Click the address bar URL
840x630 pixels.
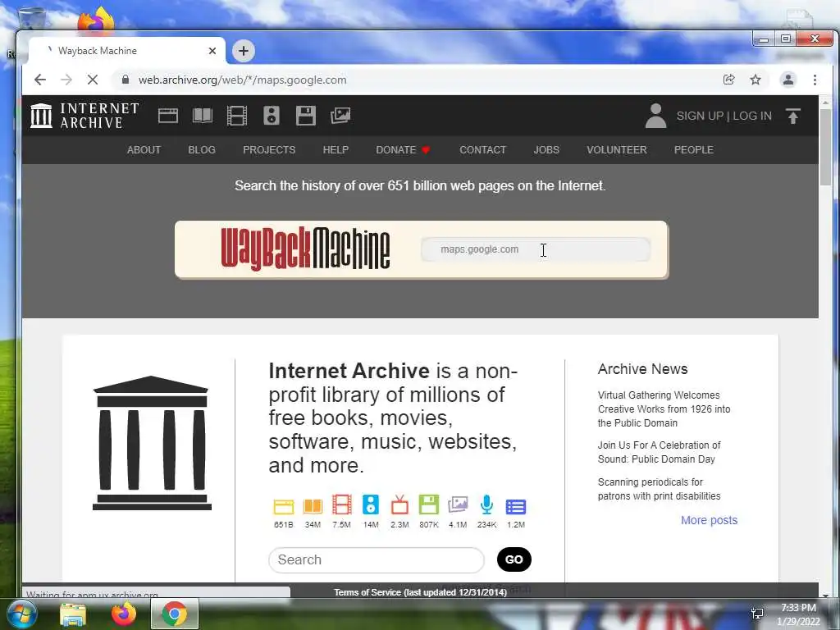pos(242,80)
